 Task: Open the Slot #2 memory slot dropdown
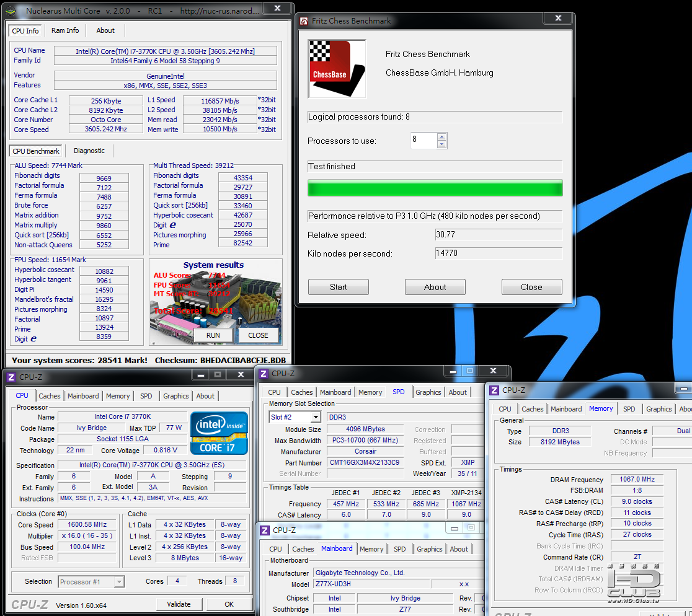tap(316, 418)
